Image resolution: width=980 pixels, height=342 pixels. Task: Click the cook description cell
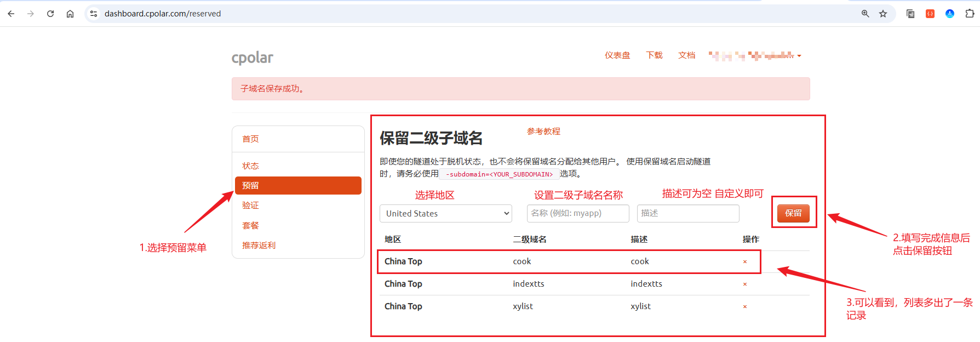pyautogui.click(x=640, y=261)
